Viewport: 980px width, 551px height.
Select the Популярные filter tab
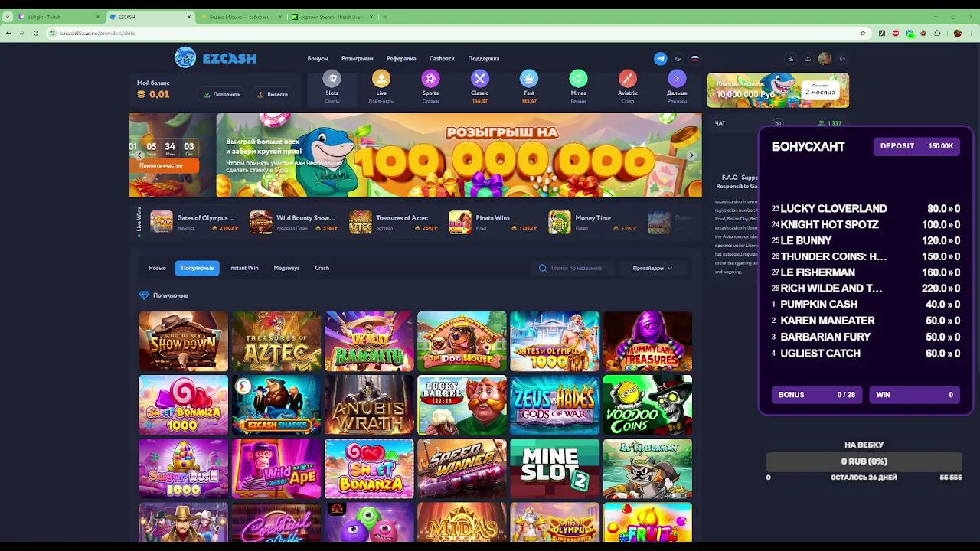[198, 268]
